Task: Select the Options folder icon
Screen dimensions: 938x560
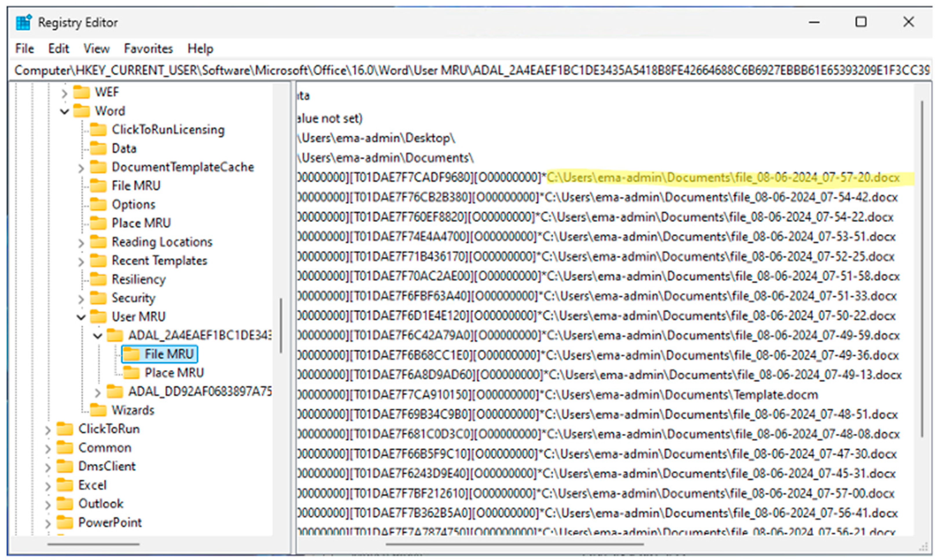Action: (x=98, y=205)
